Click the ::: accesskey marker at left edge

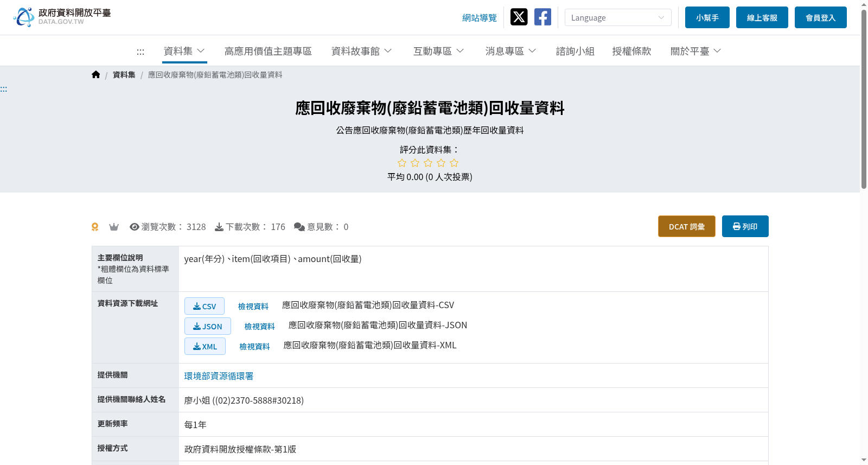coord(4,89)
